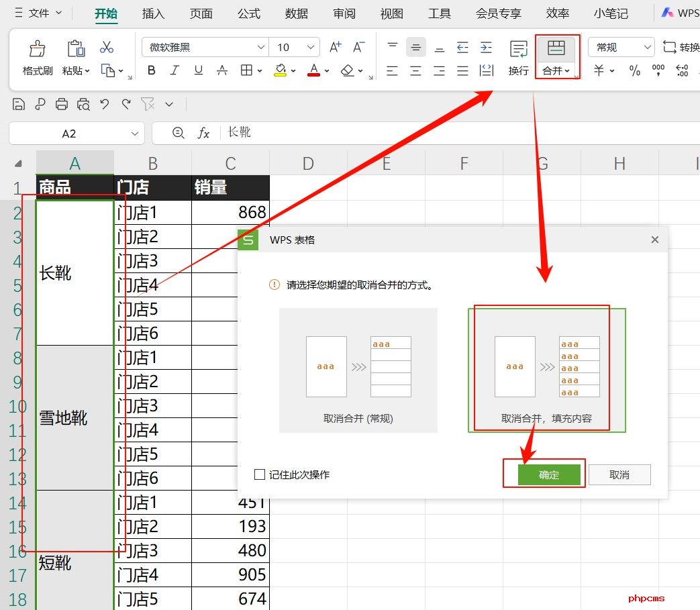The width and height of the screenshot is (700, 610).
Task: Align text to top
Action: pyautogui.click(x=393, y=47)
